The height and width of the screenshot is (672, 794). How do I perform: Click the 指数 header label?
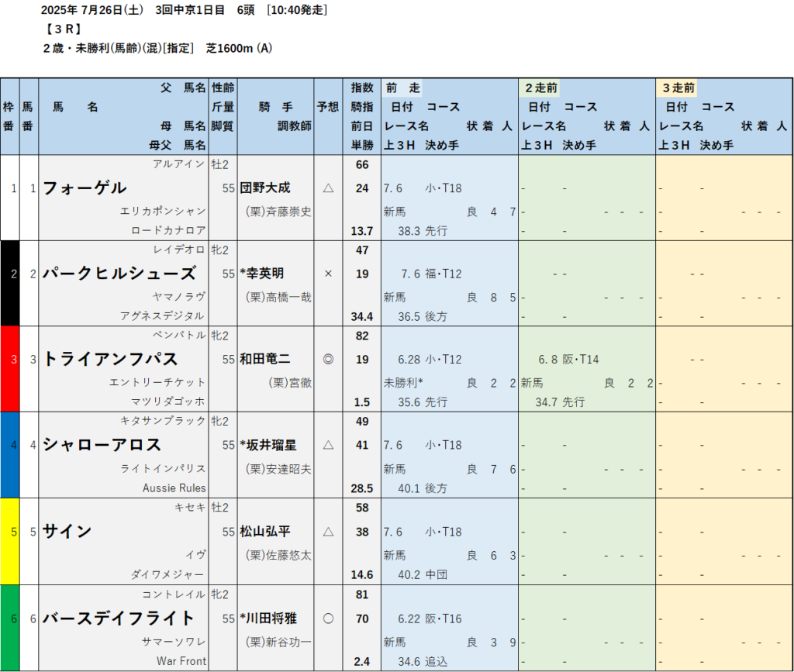coord(362,88)
